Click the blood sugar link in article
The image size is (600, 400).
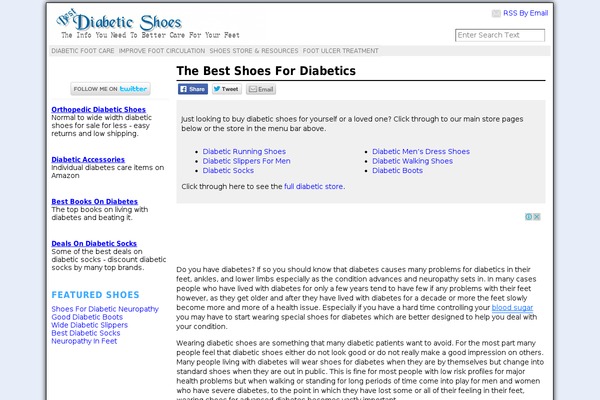tap(512, 307)
